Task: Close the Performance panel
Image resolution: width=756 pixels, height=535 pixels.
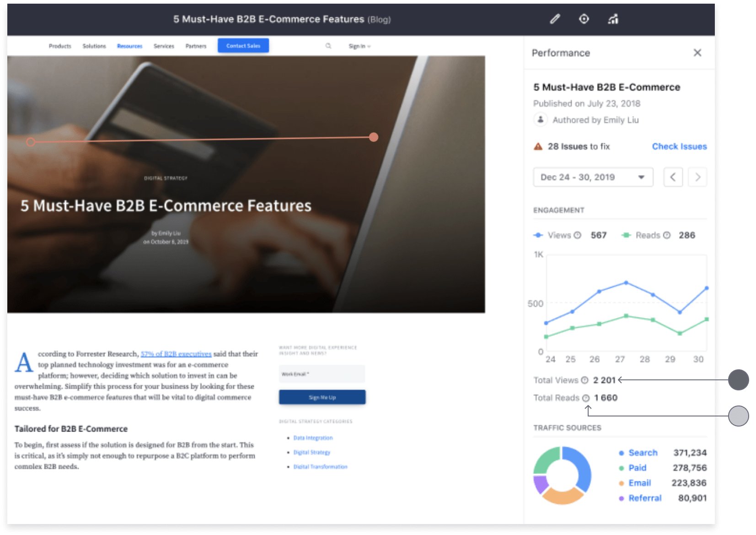Action: pyautogui.click(x=697, y=53)
